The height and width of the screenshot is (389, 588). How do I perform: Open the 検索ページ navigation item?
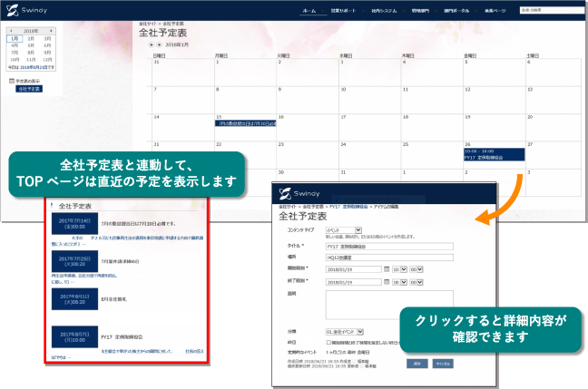point(495,11)
